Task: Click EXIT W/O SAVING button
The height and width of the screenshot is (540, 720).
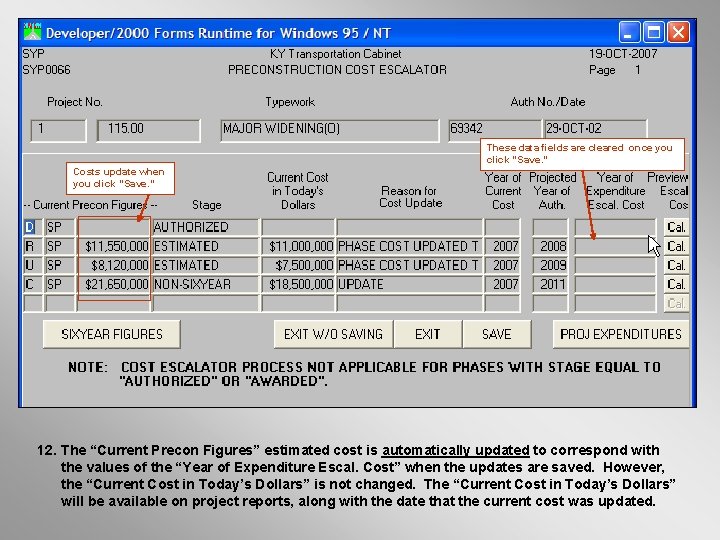Action: coord(333,334)
